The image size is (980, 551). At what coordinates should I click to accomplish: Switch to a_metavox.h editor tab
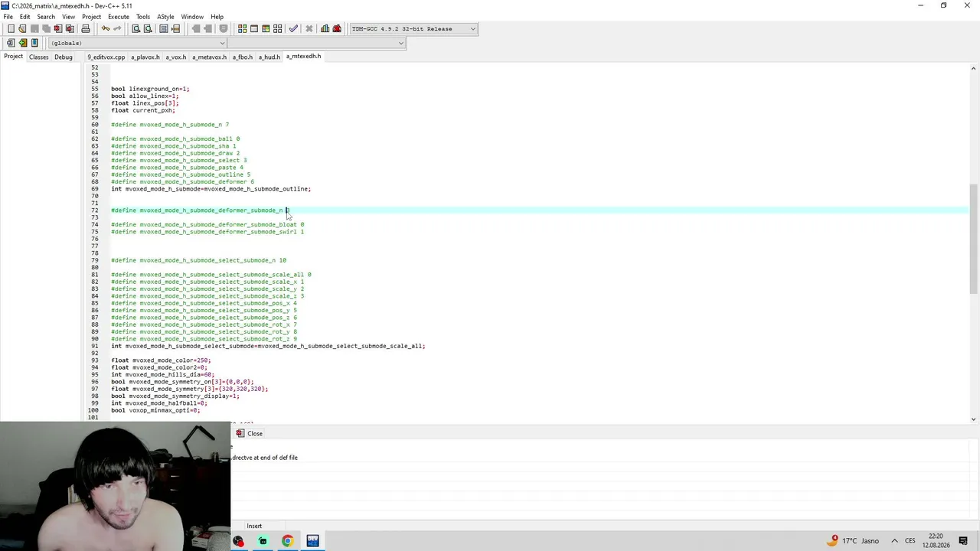click(x=210, y=57)
